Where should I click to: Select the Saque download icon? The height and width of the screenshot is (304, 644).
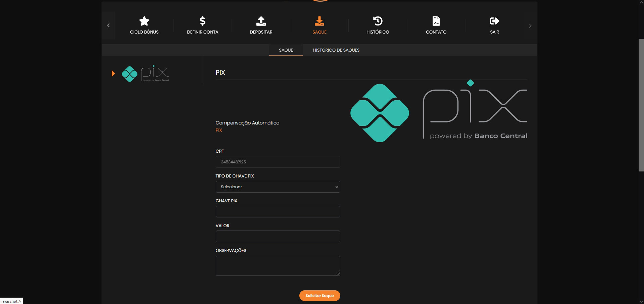(x=319, y=21)
